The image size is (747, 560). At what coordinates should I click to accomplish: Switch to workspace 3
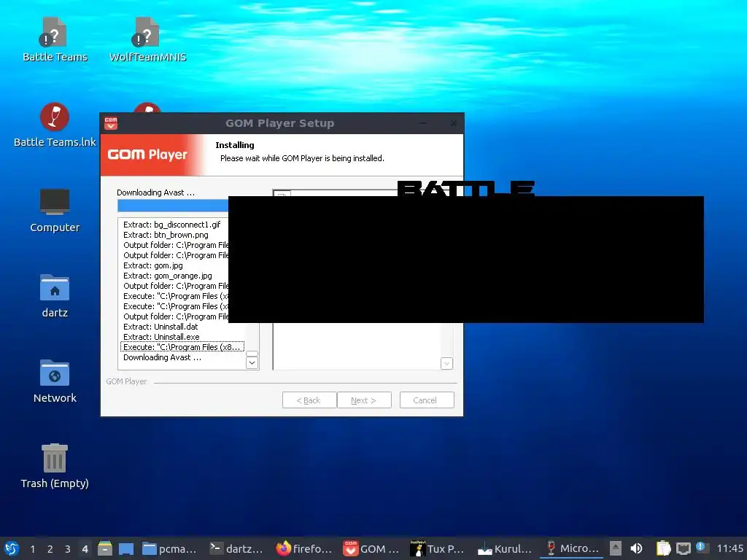click(68, 549)
